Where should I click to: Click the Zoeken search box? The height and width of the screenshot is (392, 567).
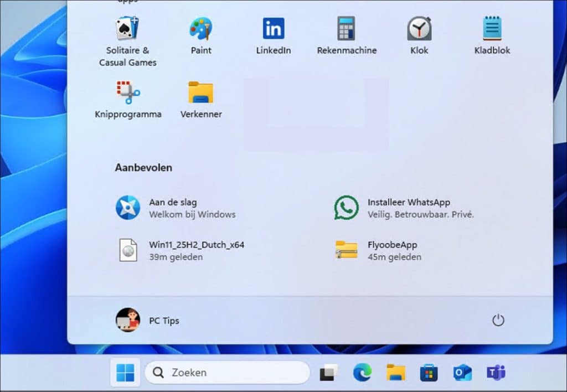(227, 373)
